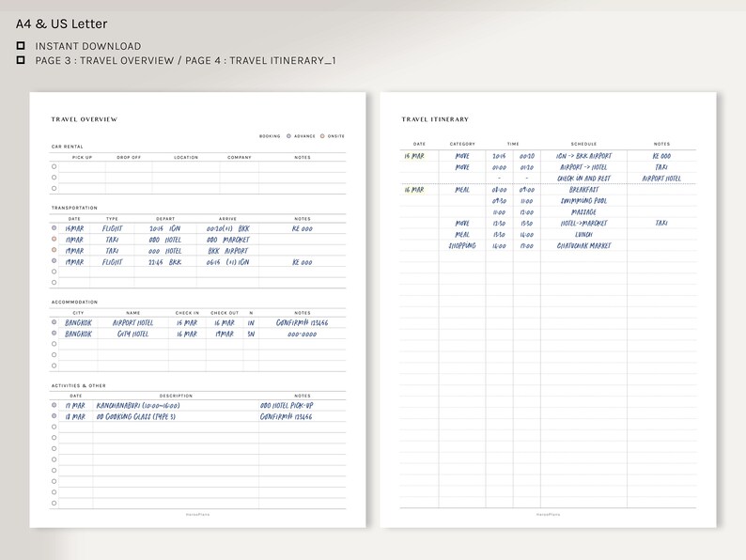746x560 pixels.
Task: Mark the ADVANCE booking legend circle
Action: pyautogui.click(x=288, y=136)
